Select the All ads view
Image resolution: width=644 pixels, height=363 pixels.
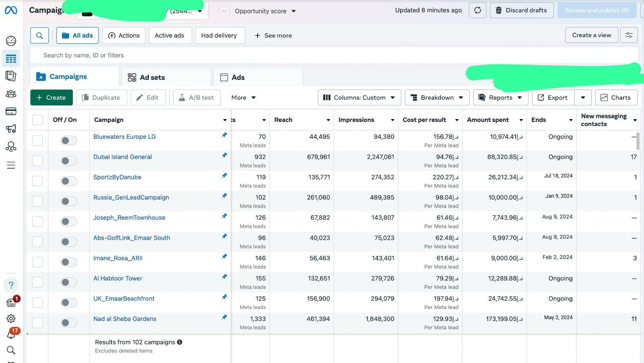point(77,35)
